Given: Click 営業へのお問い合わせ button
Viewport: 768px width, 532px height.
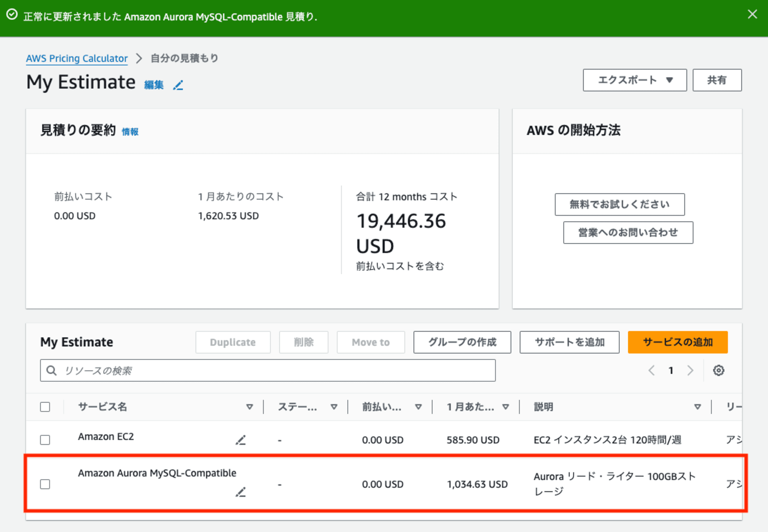Looking at the screenshot, I should (x=628, y=233).
